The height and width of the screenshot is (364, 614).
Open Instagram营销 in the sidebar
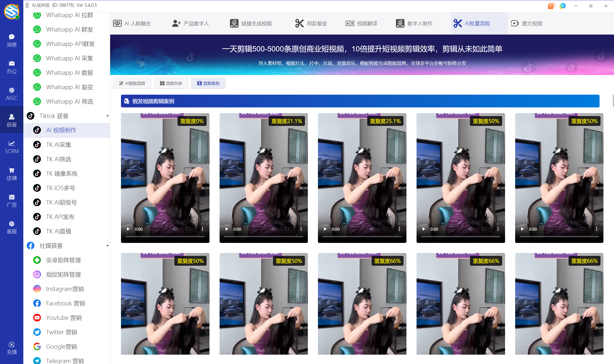click(65, 289)
